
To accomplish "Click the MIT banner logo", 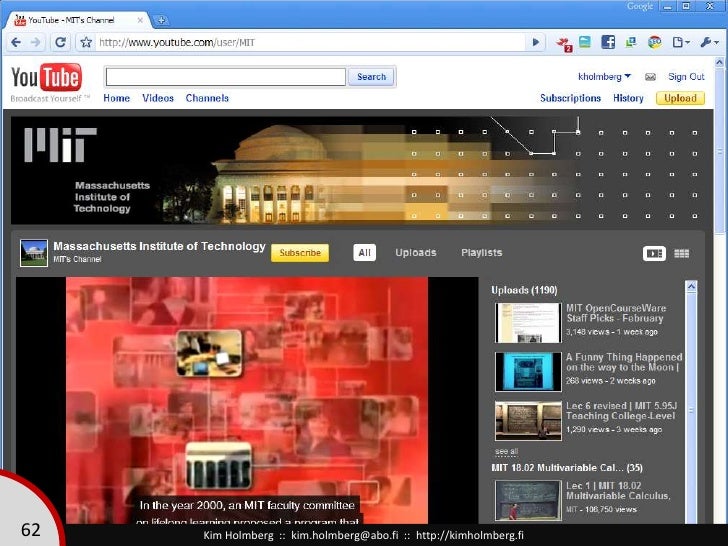I will click(x=60, y=145).
